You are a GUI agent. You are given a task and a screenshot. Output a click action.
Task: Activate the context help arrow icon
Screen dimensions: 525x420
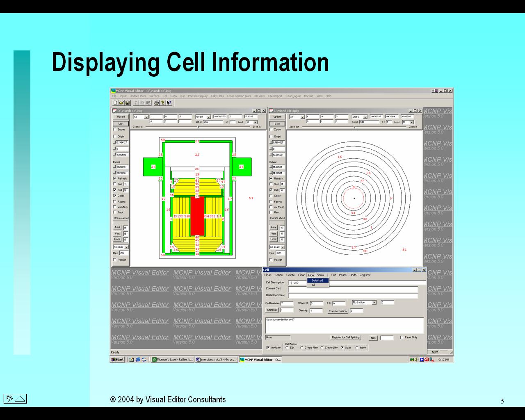[169, 103]
